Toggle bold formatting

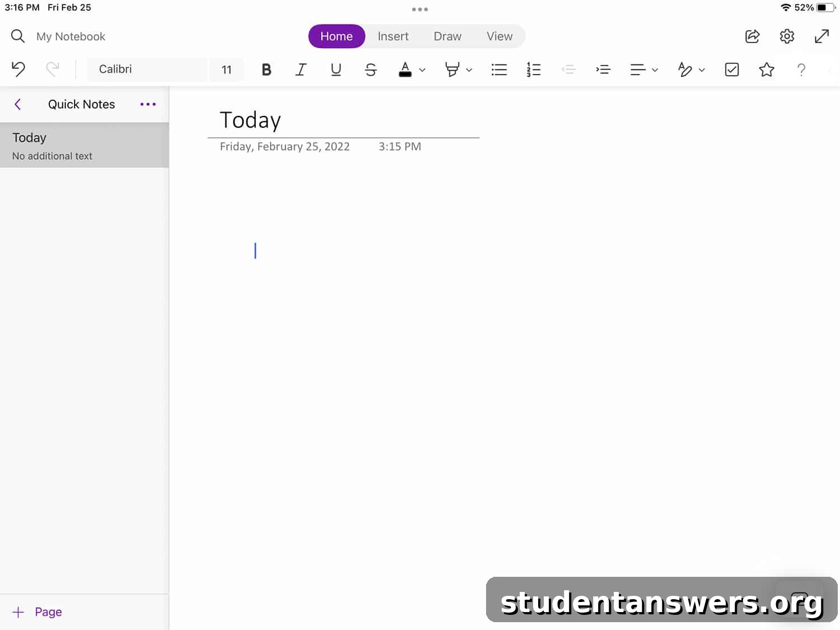point(267,69)
